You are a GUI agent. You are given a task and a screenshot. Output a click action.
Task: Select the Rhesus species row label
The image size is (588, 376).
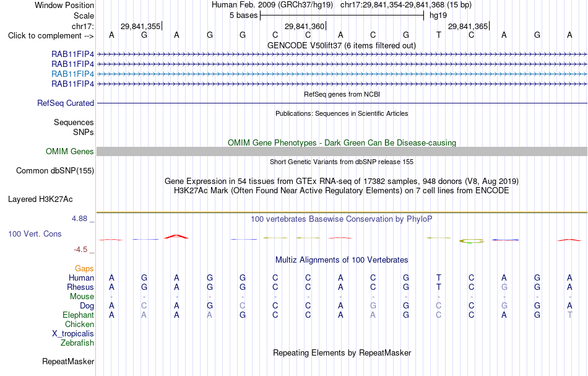(80, 287)
